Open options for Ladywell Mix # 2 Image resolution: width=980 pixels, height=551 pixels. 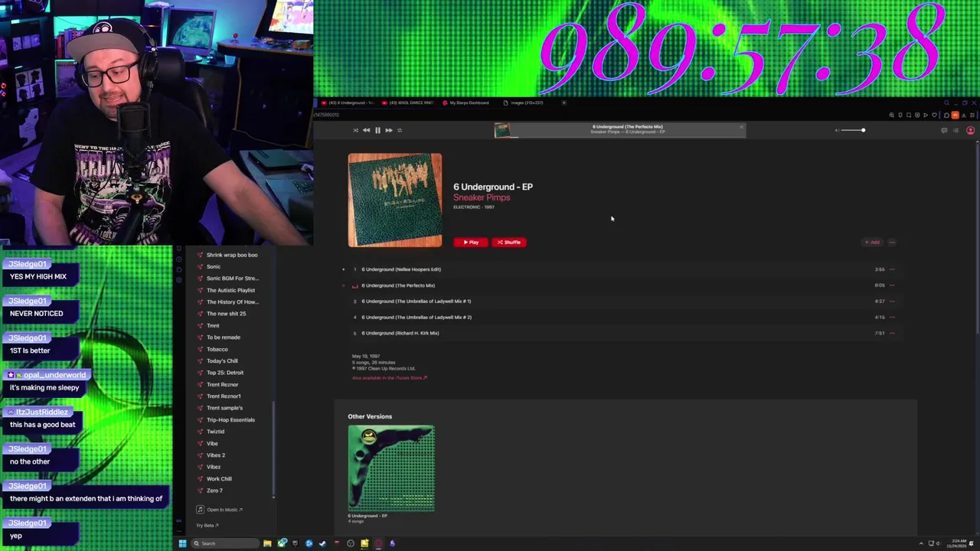coord(892,318)
